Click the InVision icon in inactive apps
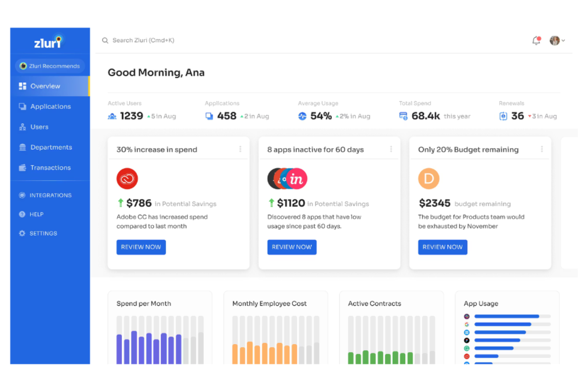The image size is (588, 392). point(297,179)
